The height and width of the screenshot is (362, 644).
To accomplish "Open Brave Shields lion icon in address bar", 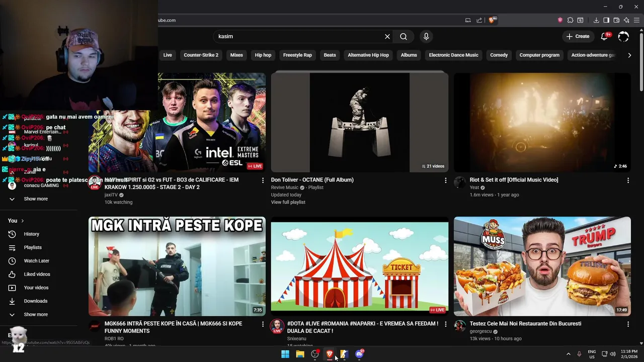I will (x=492, y=20).
